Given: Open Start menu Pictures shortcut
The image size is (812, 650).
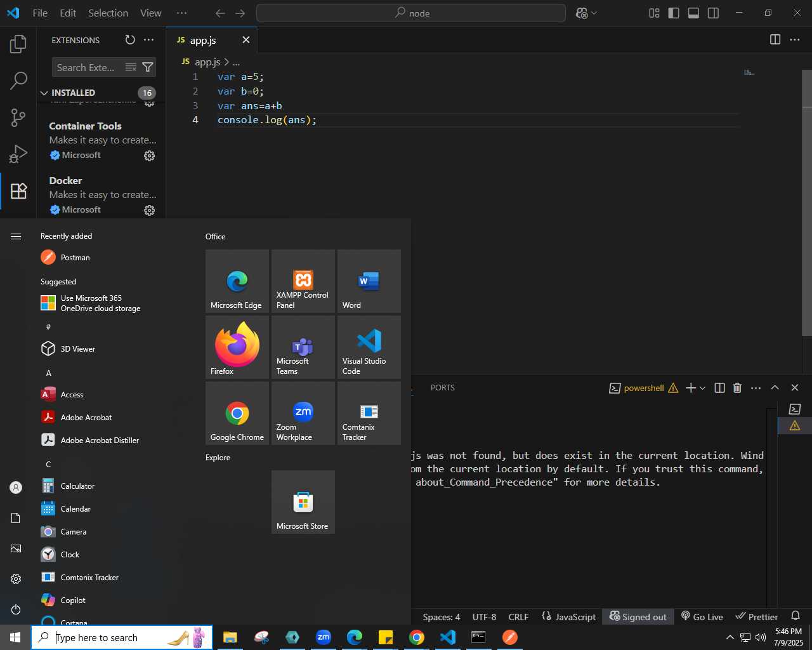Looking at the screenshot, I should [x=16, y=548].
